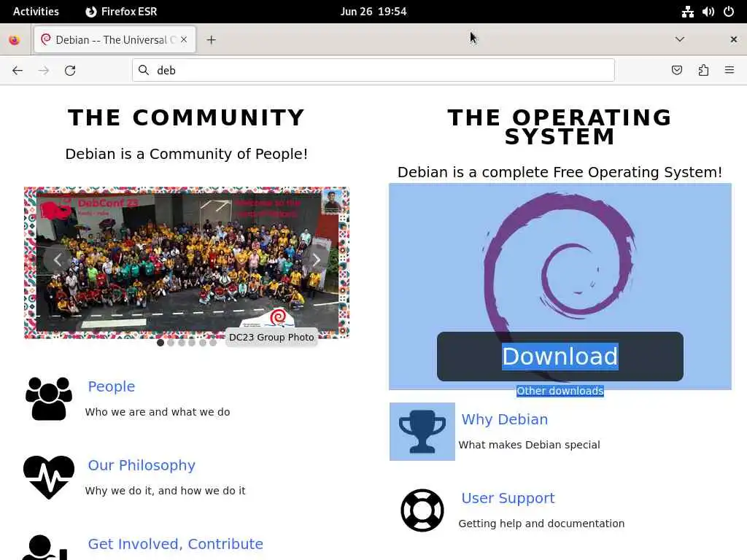Click the Download button
The height and width of the screenshot is (560, 747).
(x=560, y=356)
